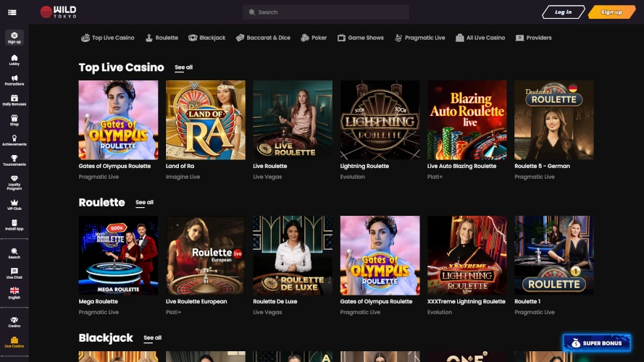Click 'Imagine Live' provider text
The image size is (644, 362).
click(183, 177)
